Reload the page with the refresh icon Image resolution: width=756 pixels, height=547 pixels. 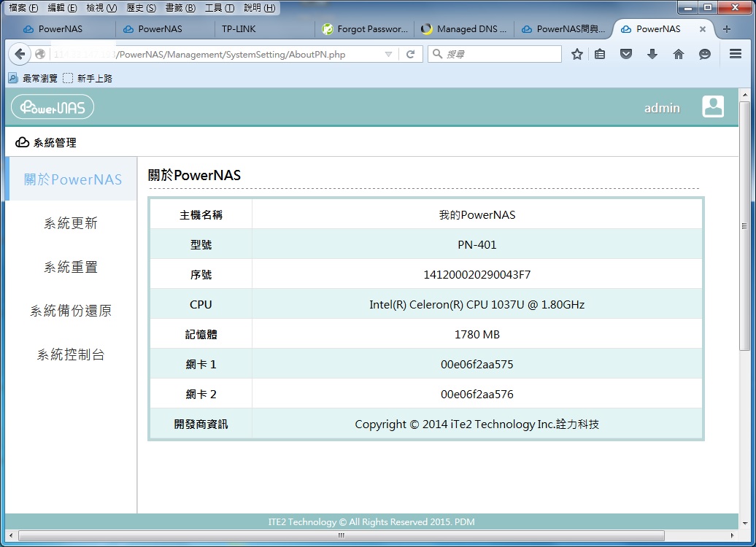(x=410, y=54)
